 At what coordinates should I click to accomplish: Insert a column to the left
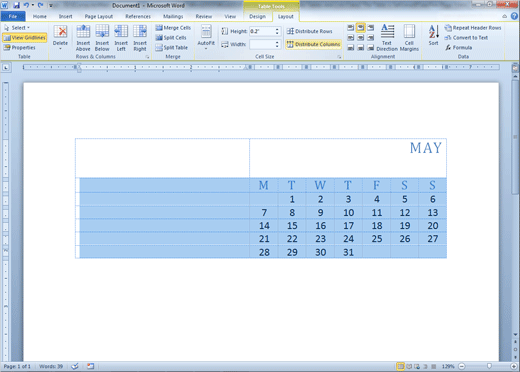[x=121, y=38]
